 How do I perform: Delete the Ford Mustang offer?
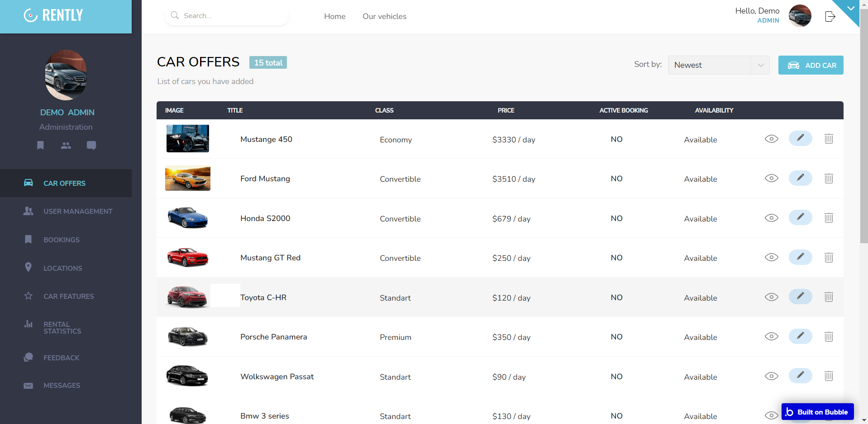point(829,178)
